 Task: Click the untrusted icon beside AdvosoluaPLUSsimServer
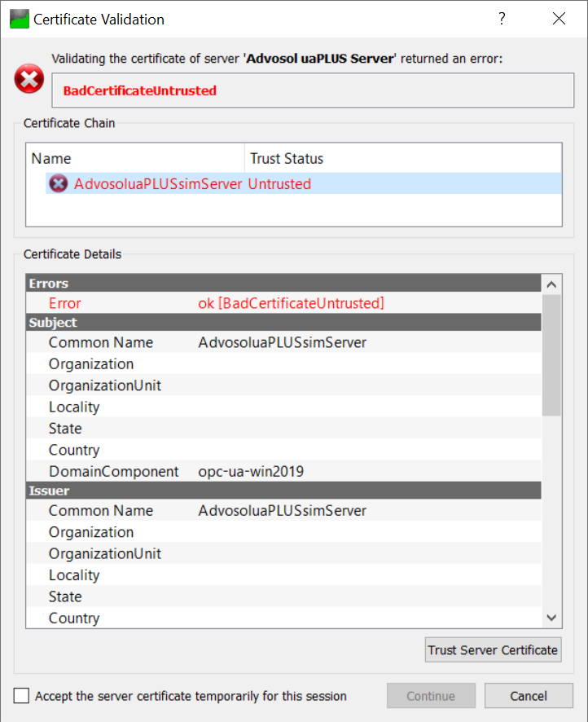[59, 183]
